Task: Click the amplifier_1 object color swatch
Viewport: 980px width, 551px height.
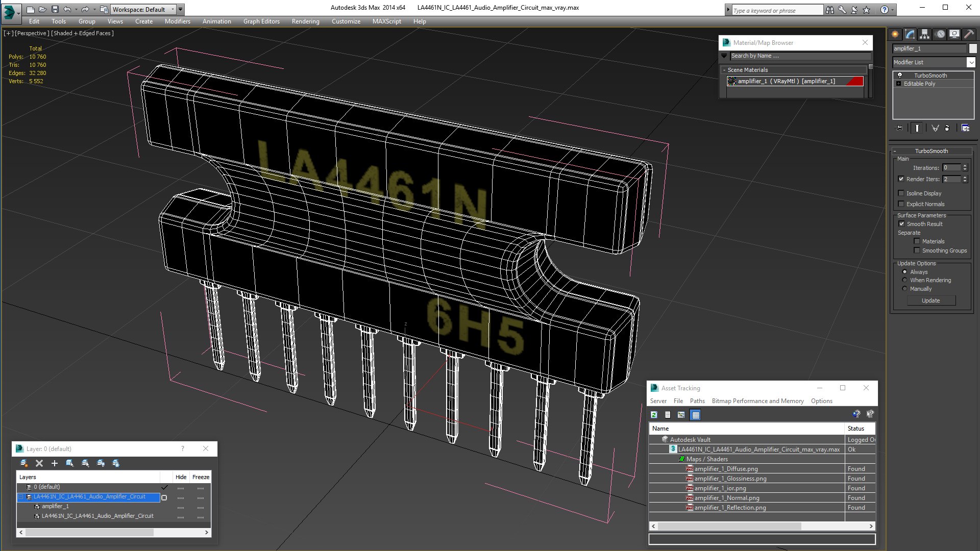Action: 973,48
